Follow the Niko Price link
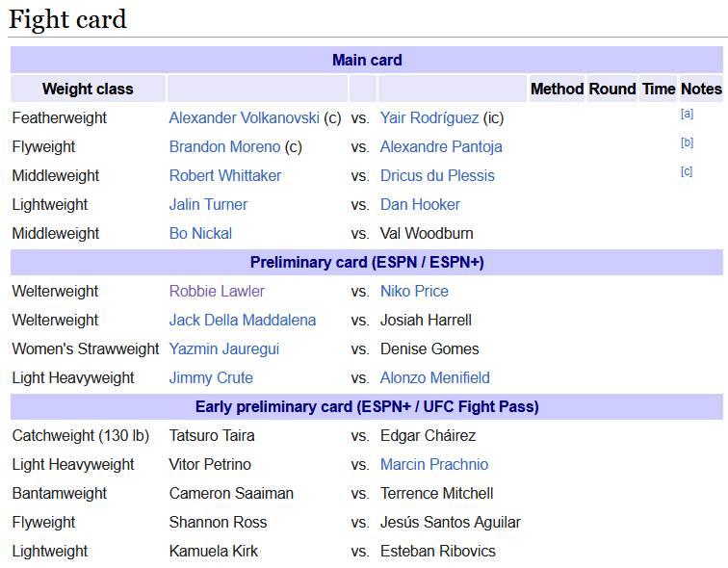The height and width of the screenshot is (568, 728). (x=414, y=291)
